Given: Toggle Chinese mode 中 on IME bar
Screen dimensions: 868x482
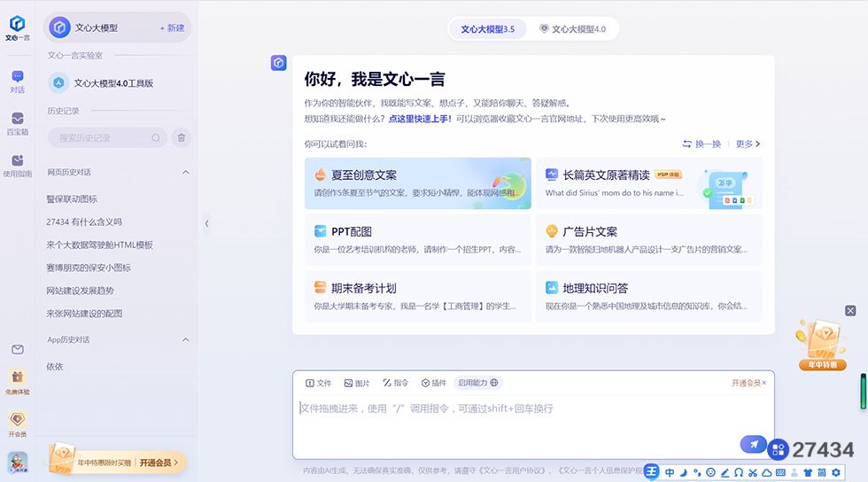Looking at the screenshot, I should [x=670, y=472].
